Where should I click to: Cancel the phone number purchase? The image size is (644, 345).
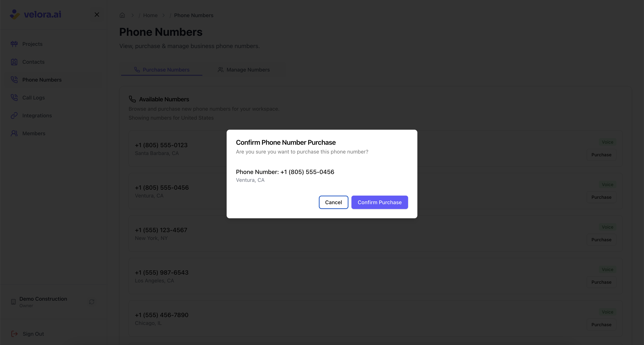pos(334,202)
